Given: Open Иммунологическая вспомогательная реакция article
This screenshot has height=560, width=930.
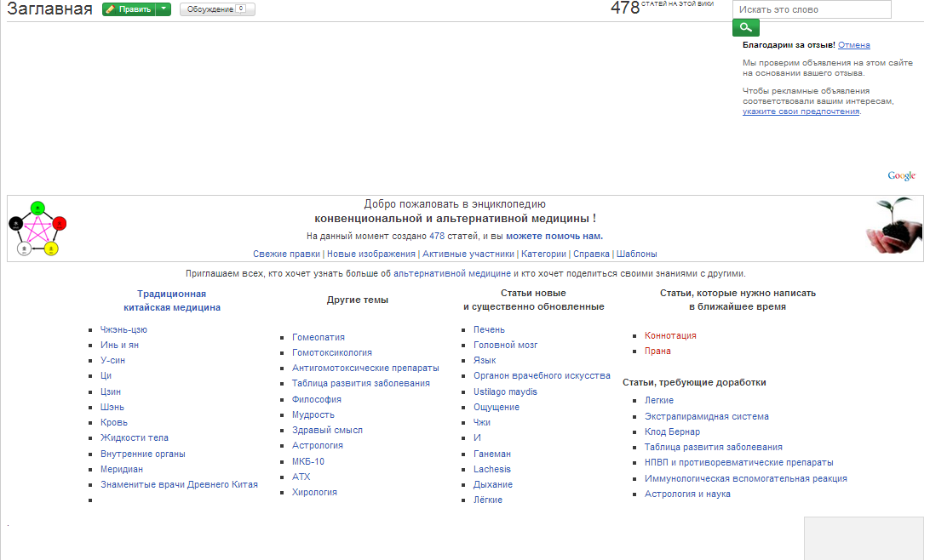Looking at the screenshot, I should click(745, 479).
